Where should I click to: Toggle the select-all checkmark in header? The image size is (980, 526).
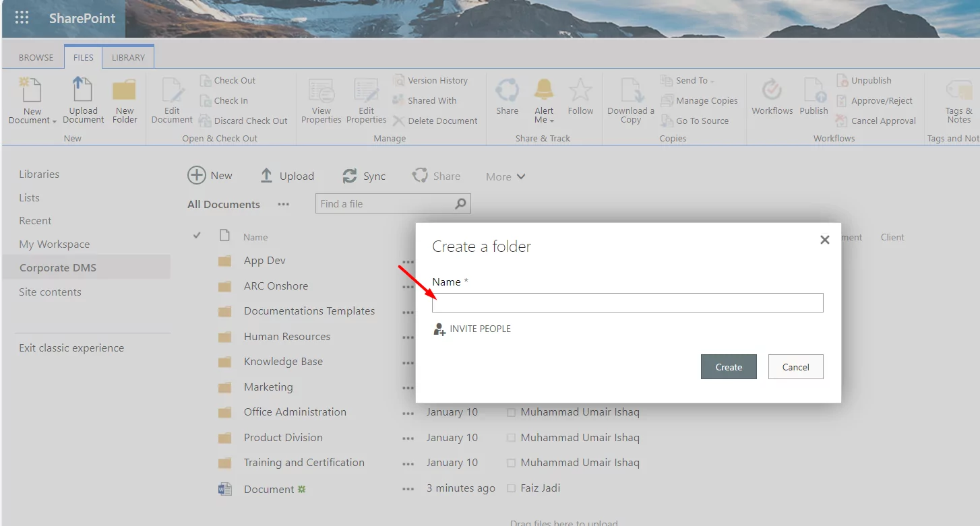(197, 235)
